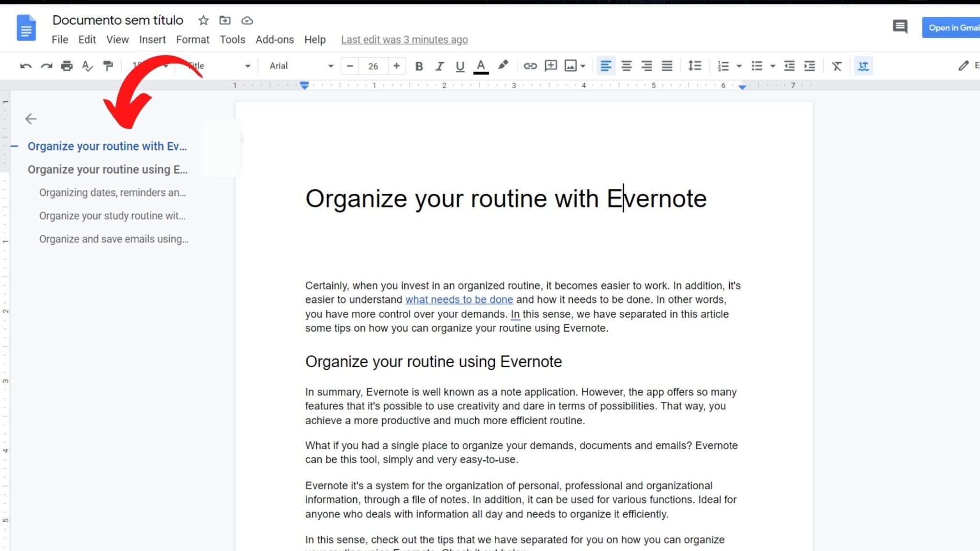
Task: Close the document outline with back arrow
Action: (x=31, y=119)
